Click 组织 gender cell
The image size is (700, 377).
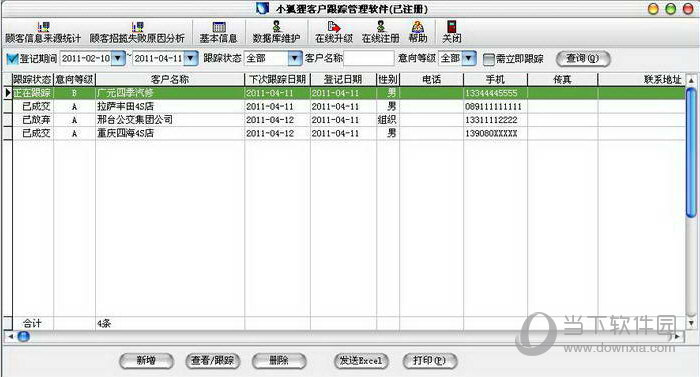(x=387, y=120)
